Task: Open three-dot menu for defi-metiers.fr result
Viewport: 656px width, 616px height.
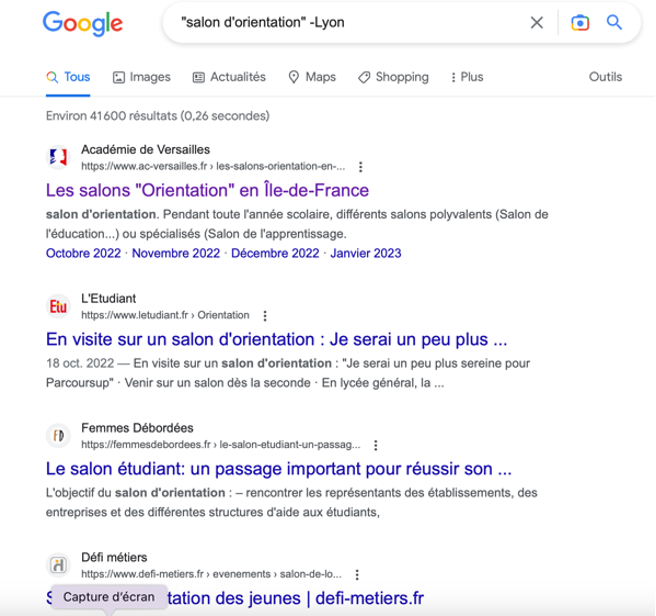Action: point(357,575)
